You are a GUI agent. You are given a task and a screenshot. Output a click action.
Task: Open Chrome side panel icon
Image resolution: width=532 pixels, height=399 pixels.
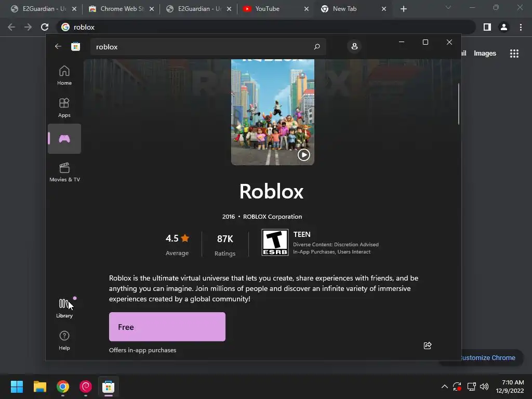click(x=487, y=27)
